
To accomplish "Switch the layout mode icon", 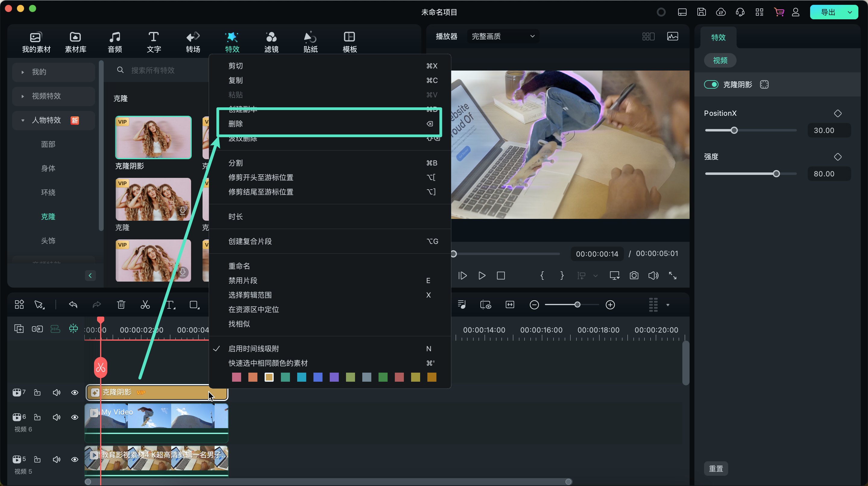I will (682, 12).
